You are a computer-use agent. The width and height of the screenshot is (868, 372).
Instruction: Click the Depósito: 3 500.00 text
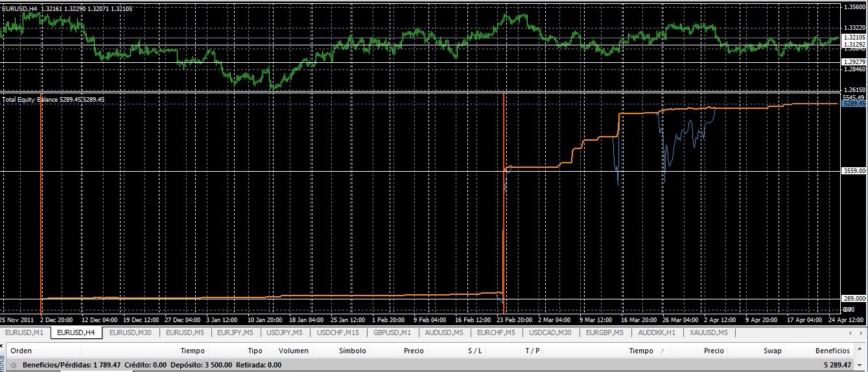coord(202,365)
